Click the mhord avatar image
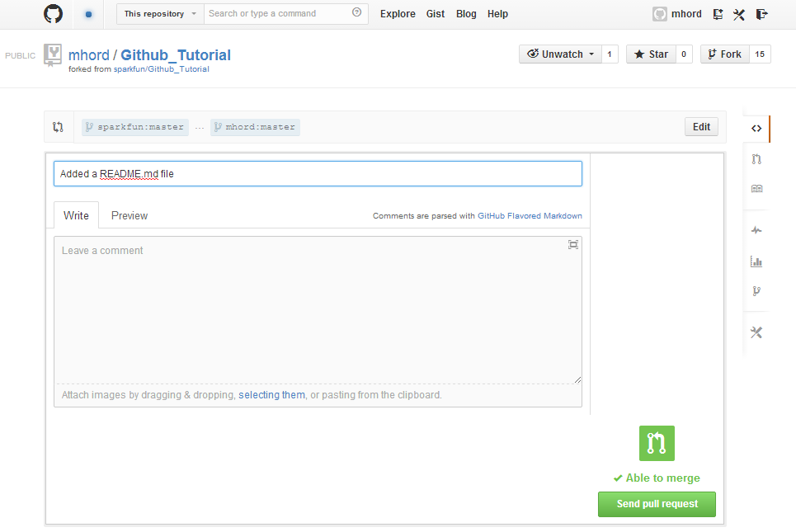This screenshot has height=532, width=796. point(659,14)
